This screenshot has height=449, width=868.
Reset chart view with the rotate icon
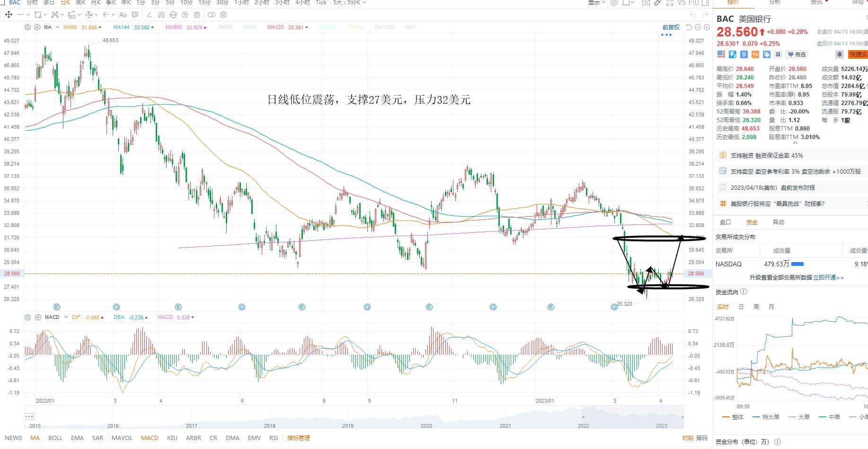click(690, 27)
